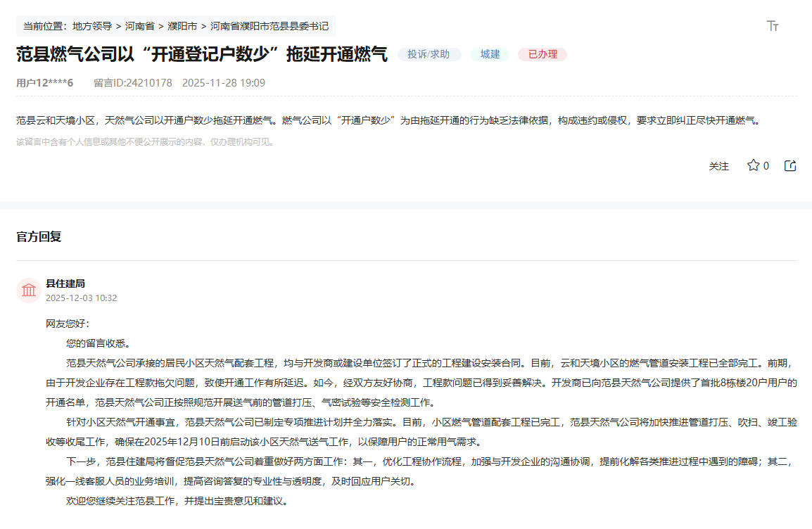Click the 已办理 status tag

point(542,54)
